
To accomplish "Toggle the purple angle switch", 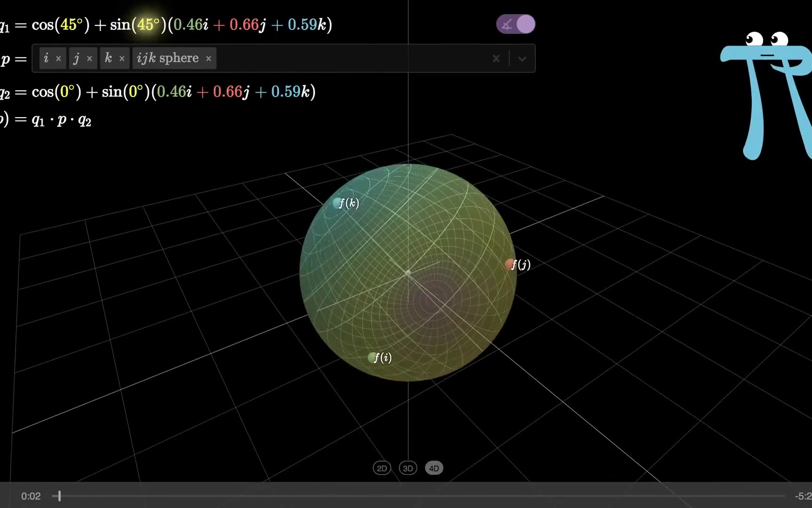I will coord(515,24).
